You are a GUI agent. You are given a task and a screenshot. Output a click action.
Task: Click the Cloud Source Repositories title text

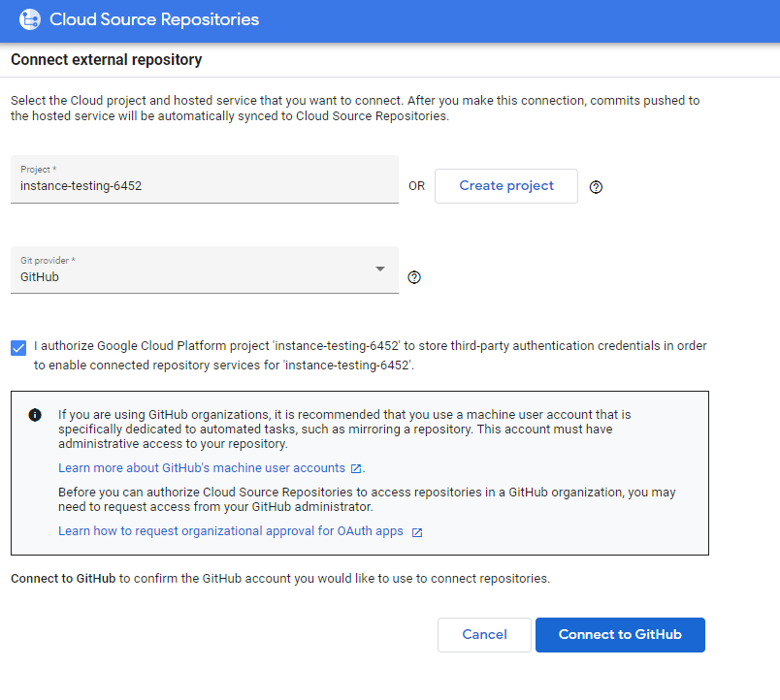(154, 19)
